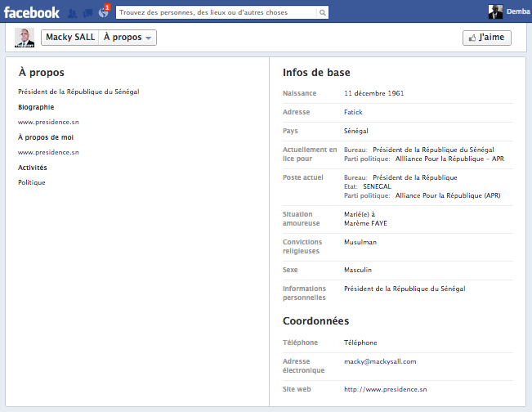Open the messages icon in the header
This screenshot has width=532, height=412.
click(x=88, y=13)
